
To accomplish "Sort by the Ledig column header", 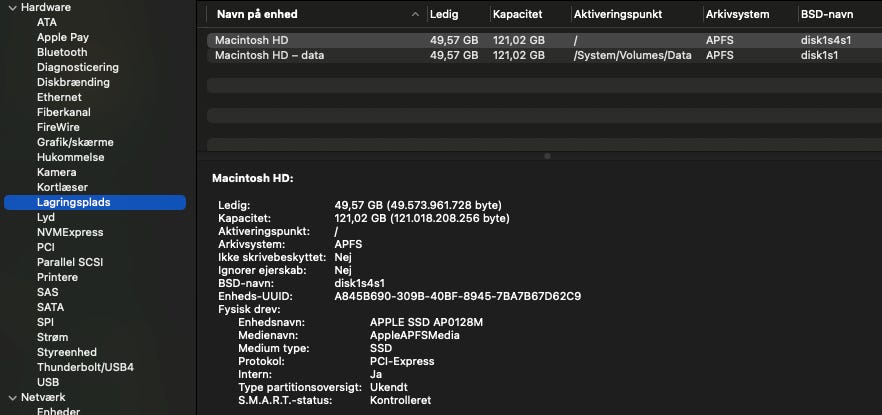I will 444,15.
